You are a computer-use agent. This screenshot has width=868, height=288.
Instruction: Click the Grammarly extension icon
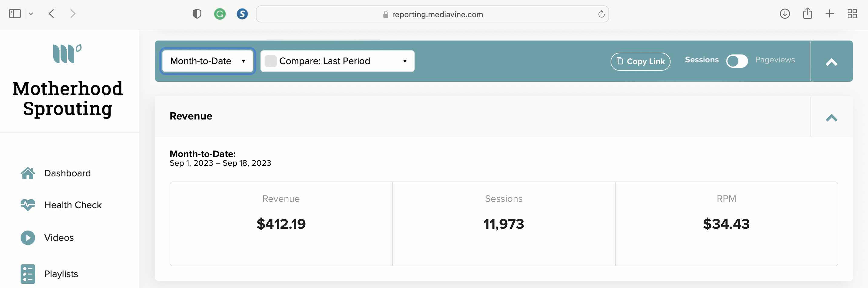point(220,14)
